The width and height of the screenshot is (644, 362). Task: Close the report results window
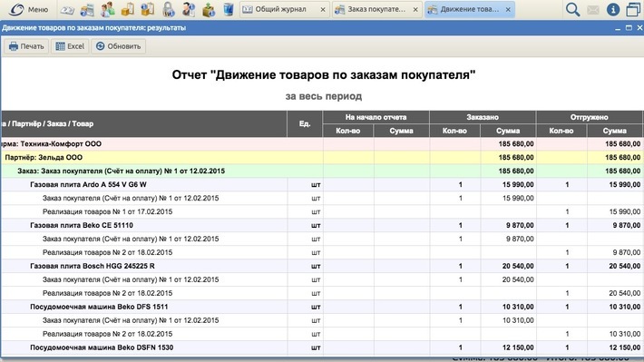(639, 28)
